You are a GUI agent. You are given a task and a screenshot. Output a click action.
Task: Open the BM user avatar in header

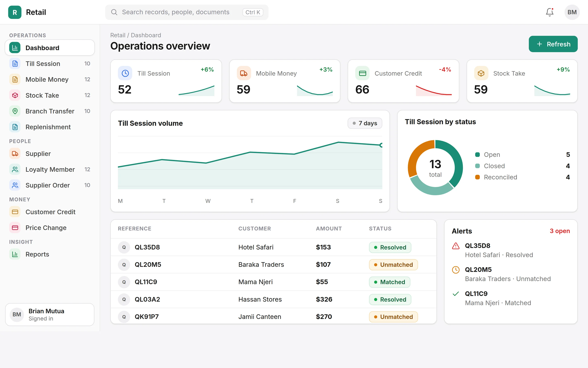(572, 12)
